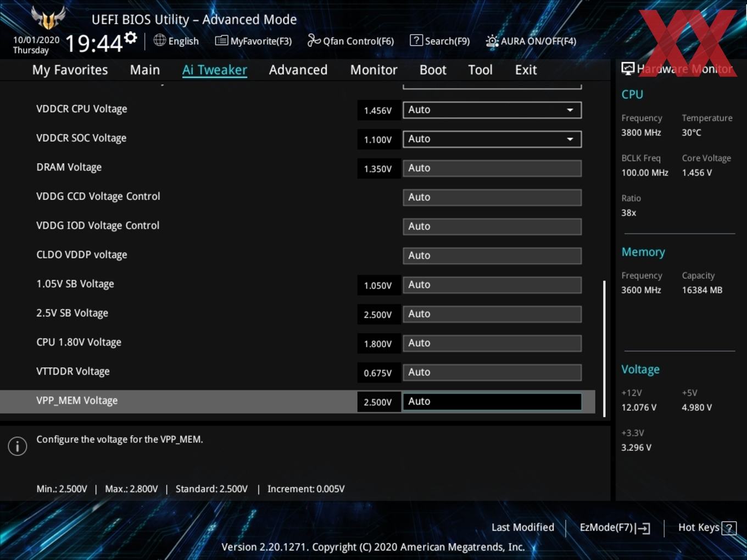747x560 pixels.
Task: Click the Last Modified button
Action: click(522, 528)
